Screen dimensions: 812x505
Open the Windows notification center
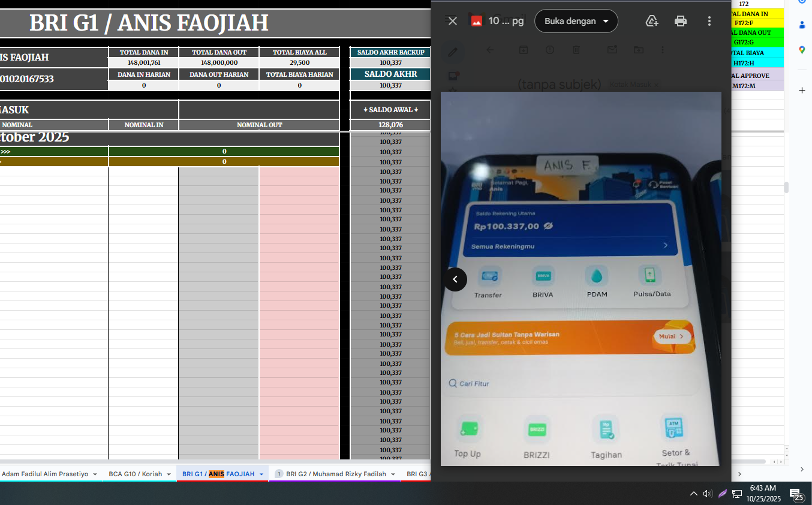pos(796,494)
